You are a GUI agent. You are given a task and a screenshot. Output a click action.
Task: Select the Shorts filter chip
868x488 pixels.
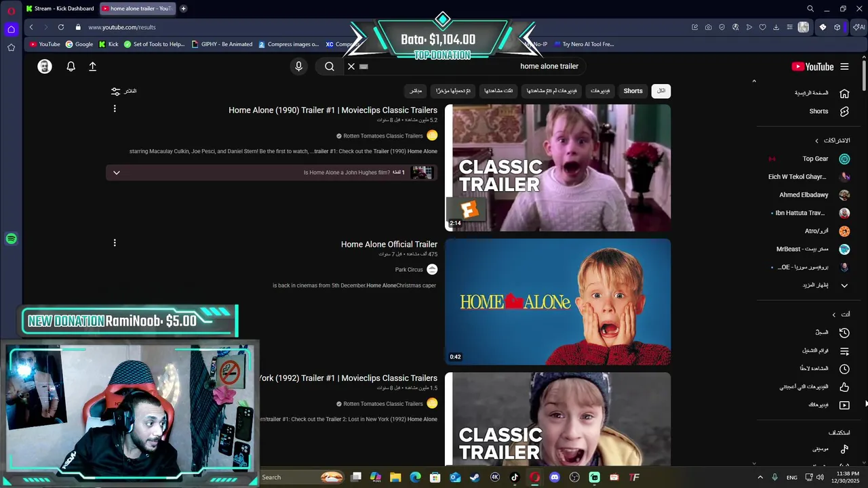[x=633, y=91]
